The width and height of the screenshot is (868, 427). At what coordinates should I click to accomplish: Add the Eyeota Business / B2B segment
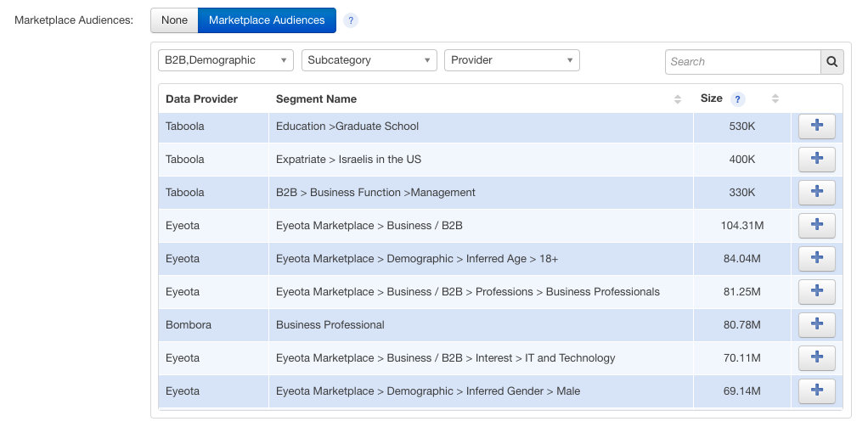click(816, 226)
